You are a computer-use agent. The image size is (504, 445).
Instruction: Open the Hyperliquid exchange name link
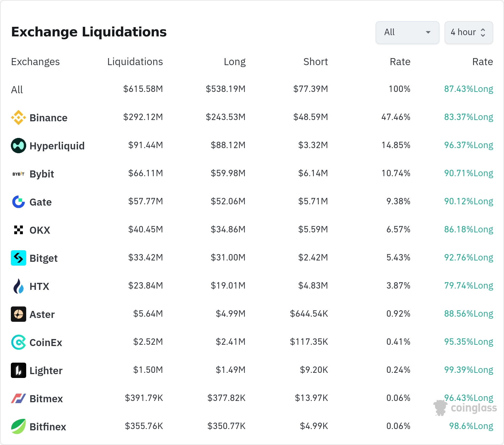(57, 146)
